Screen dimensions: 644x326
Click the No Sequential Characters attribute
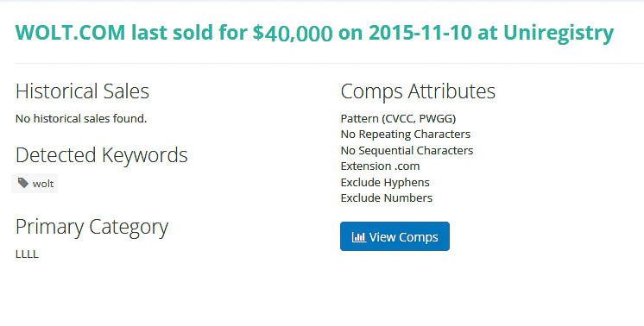pyautogui.click(x=407, y=150)
